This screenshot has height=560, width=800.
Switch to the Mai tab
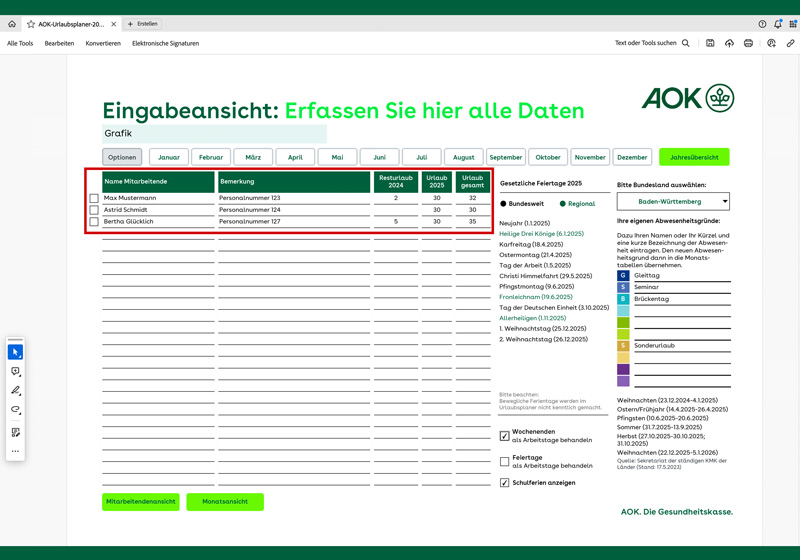click(x=337, y=157)
